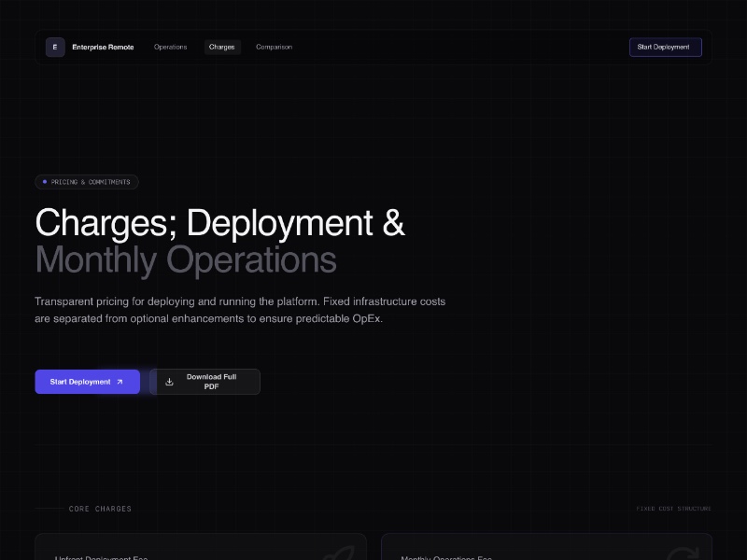The width and height of the screenshot is (747, 560).
Task: Click the purple dot in pricing badge
Action: [45, 182]
